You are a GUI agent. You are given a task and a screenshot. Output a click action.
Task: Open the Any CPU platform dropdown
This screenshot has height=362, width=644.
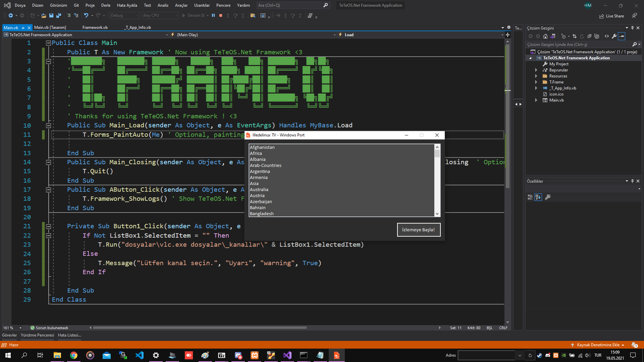160,15
